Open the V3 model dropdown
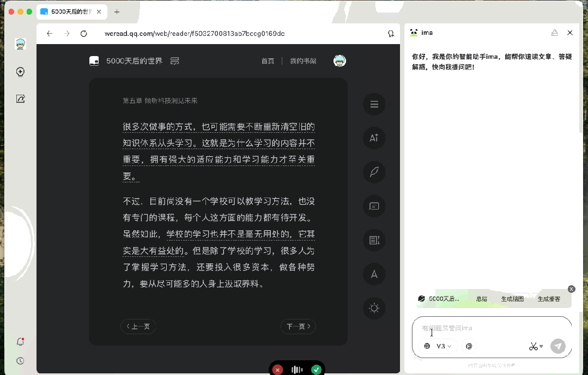Screen dimensions: 588x375 click(444, 346)
